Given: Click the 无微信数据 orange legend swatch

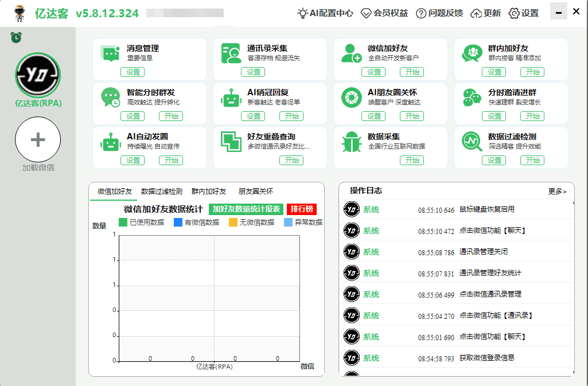Looking at the screenshot, I should [x=233, y=222].
